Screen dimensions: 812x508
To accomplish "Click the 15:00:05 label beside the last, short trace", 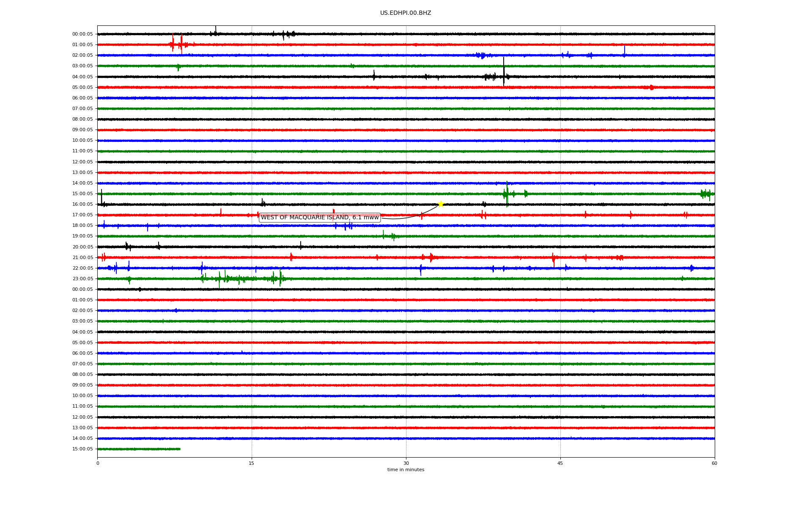I will [82, 449].
